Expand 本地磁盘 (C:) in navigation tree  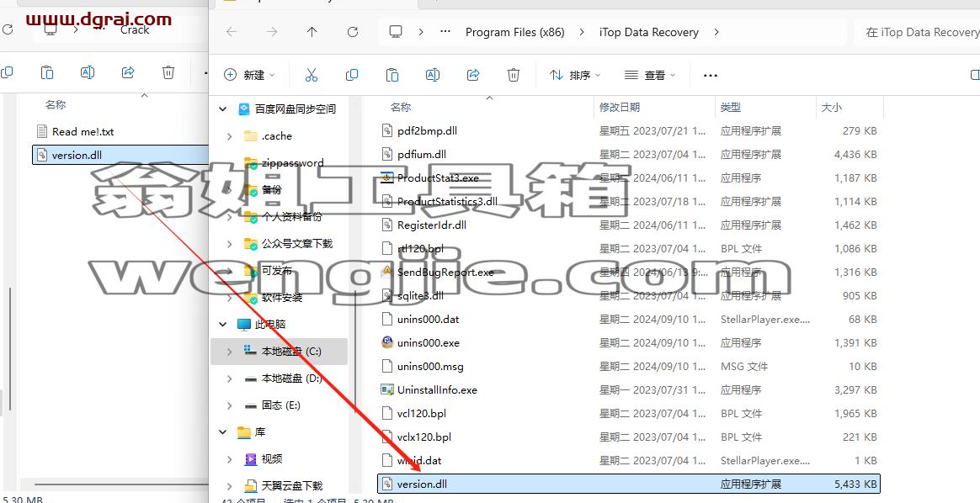(x=230, y=352)
